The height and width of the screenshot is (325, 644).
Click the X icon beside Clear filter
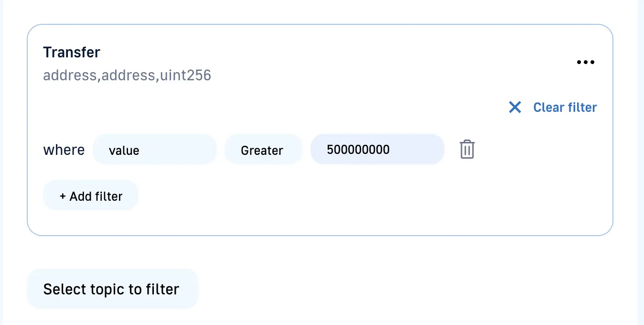coord(515,107)
